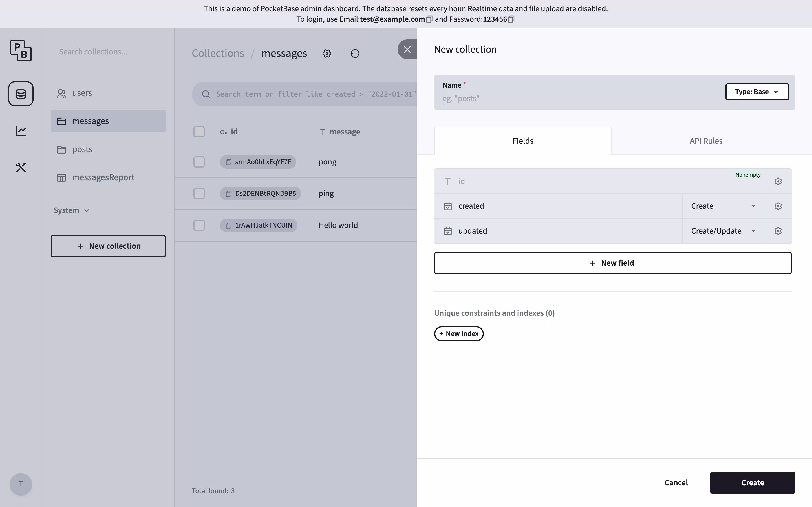The image size is (812, 507).
Task: Check the pong record checkbox
Action: [199, 162]
